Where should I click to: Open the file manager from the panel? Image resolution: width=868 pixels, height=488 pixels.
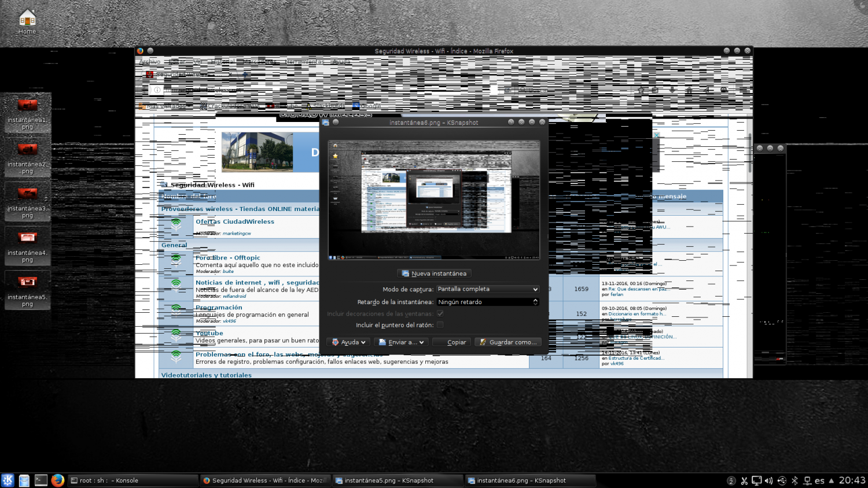pos(24,480)
